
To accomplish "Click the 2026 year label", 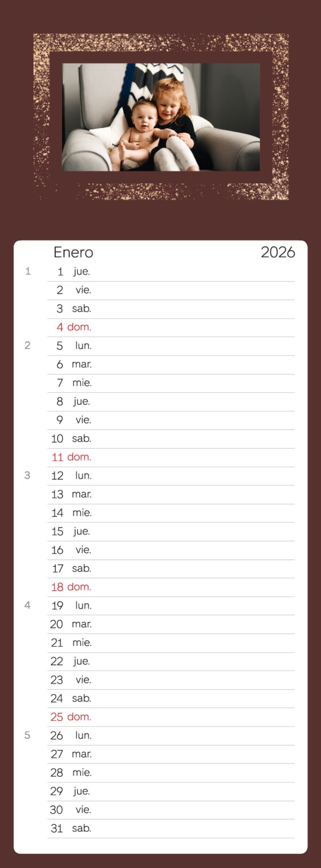I will 278,252.
